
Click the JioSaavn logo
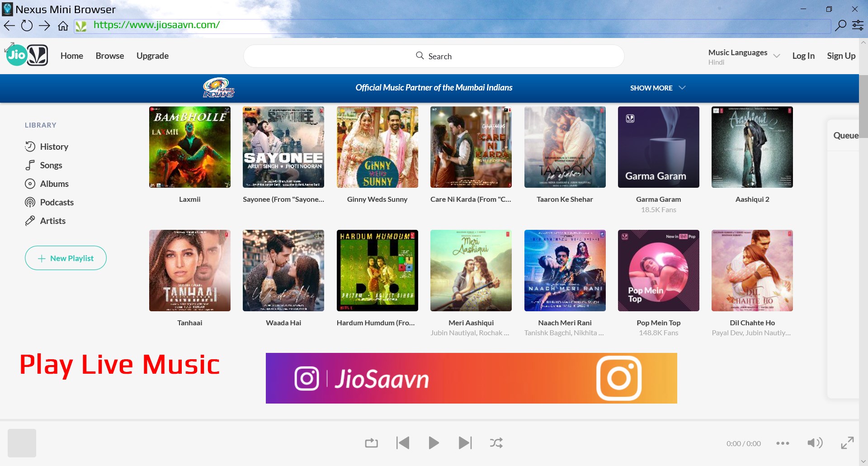pos(27,55)
